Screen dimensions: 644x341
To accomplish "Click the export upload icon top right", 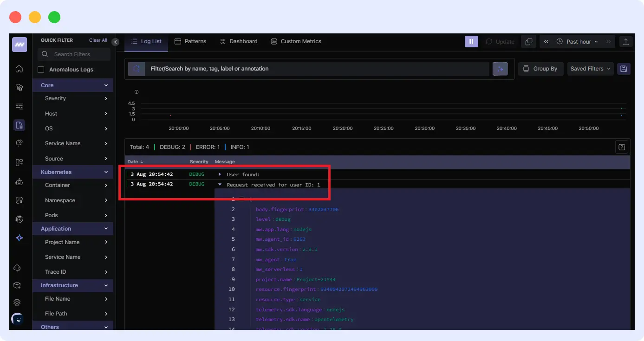I will tap(625, 41).
